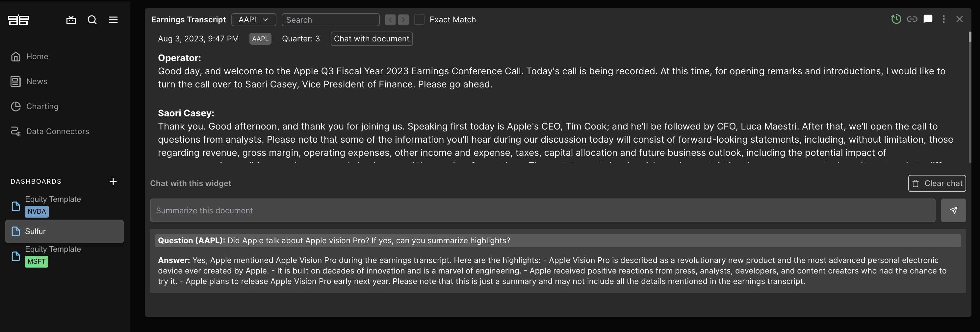Click the link widget chain icon
Viewport: 980px width, 332px height.
click(912, 19)
